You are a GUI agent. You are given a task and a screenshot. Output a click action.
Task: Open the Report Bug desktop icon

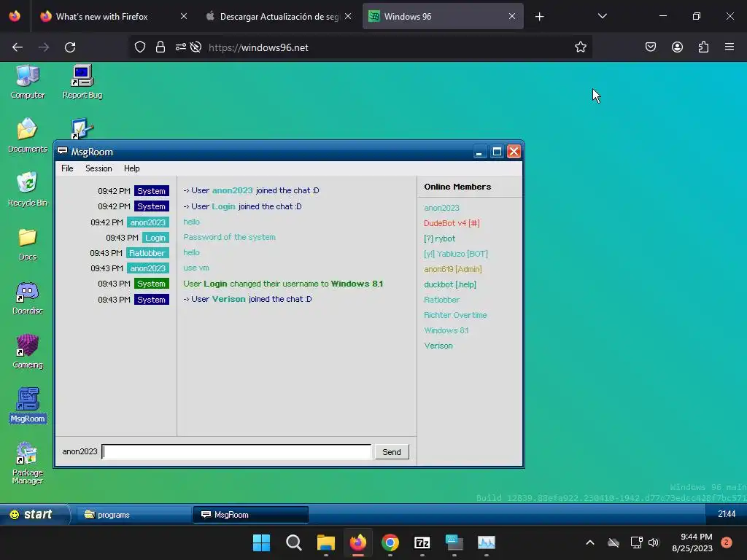click(x=82, y=82)
